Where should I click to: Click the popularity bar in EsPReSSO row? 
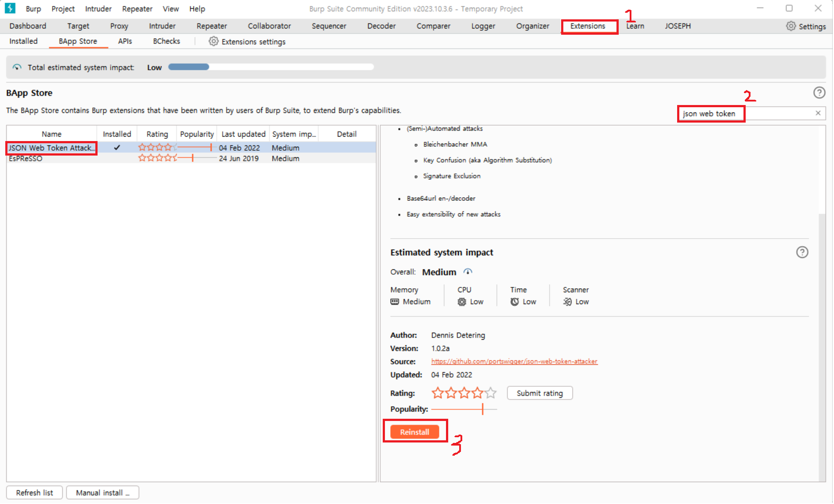[197, 158]
